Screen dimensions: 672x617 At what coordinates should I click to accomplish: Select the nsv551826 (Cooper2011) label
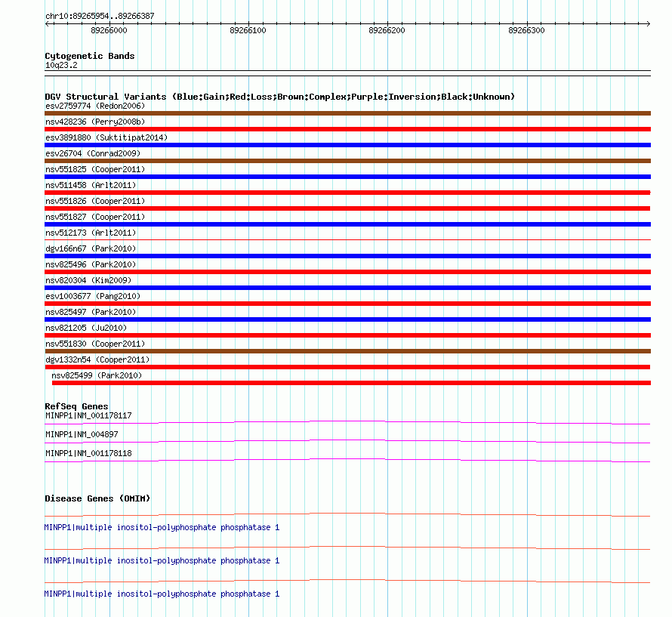(x=95, y=201)
